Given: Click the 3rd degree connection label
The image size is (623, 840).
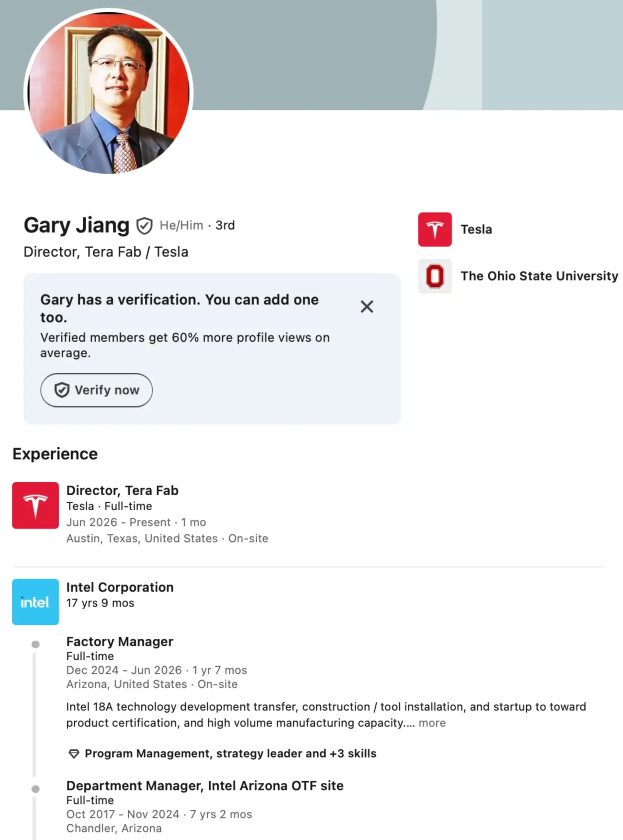Looking at the screenshot, I should 225,225.
